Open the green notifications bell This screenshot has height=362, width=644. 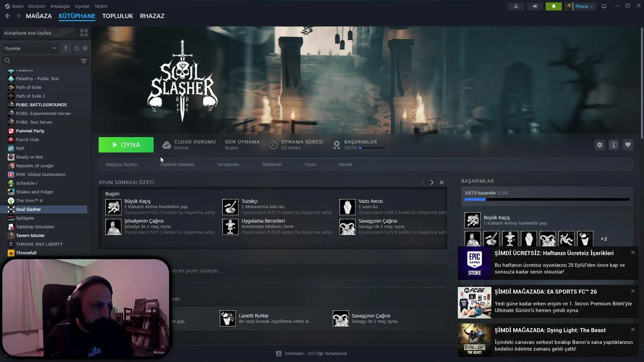(554, 6)
